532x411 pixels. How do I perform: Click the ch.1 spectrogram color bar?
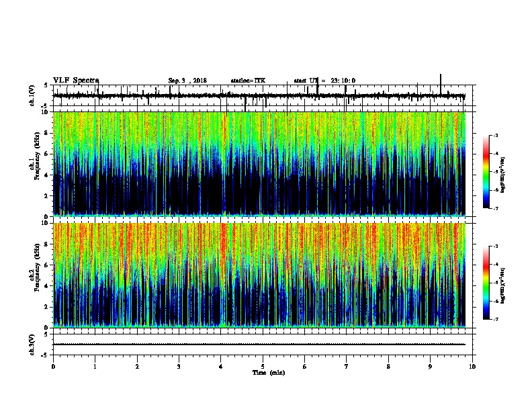[486, 172]
